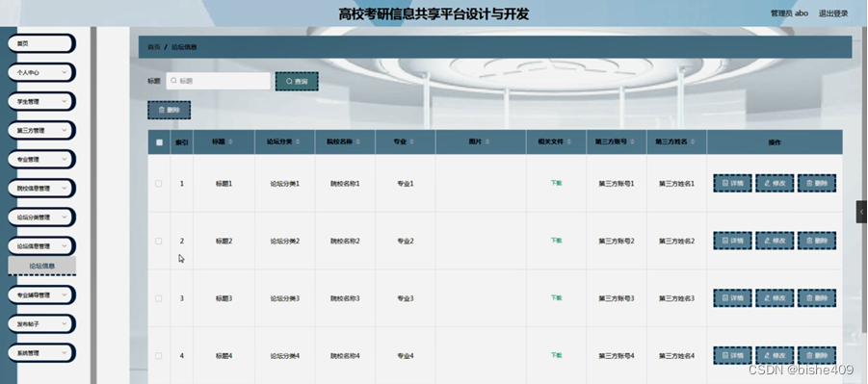Click the batch 删除 button above the table
Screen dimensions: 868x384
169,110
